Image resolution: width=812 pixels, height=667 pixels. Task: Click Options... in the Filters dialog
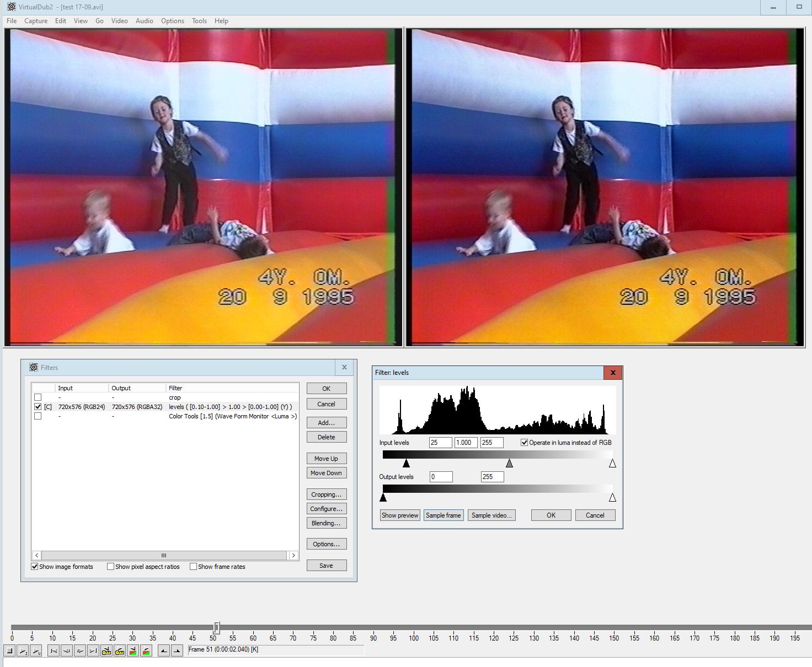click(x=327, y=544)
